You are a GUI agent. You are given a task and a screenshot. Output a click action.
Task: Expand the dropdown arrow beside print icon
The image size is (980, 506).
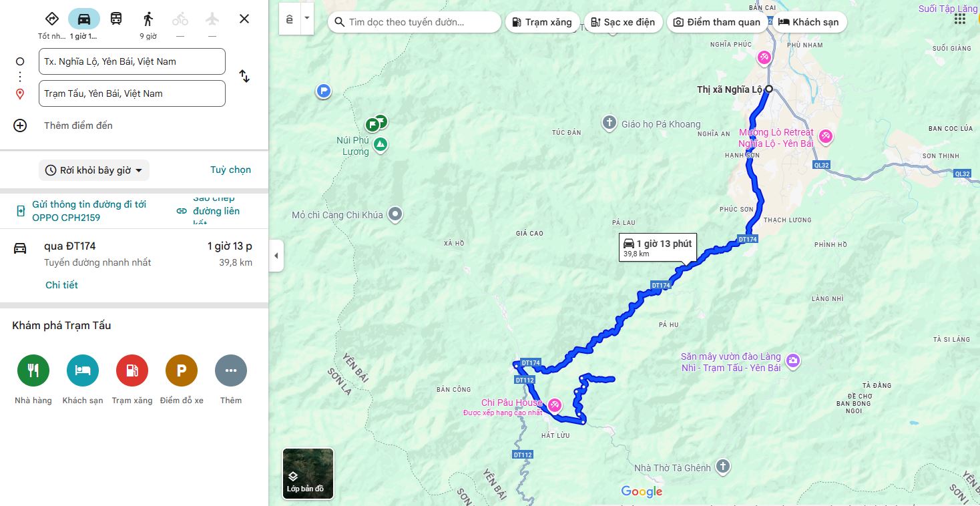pos(306,19)
